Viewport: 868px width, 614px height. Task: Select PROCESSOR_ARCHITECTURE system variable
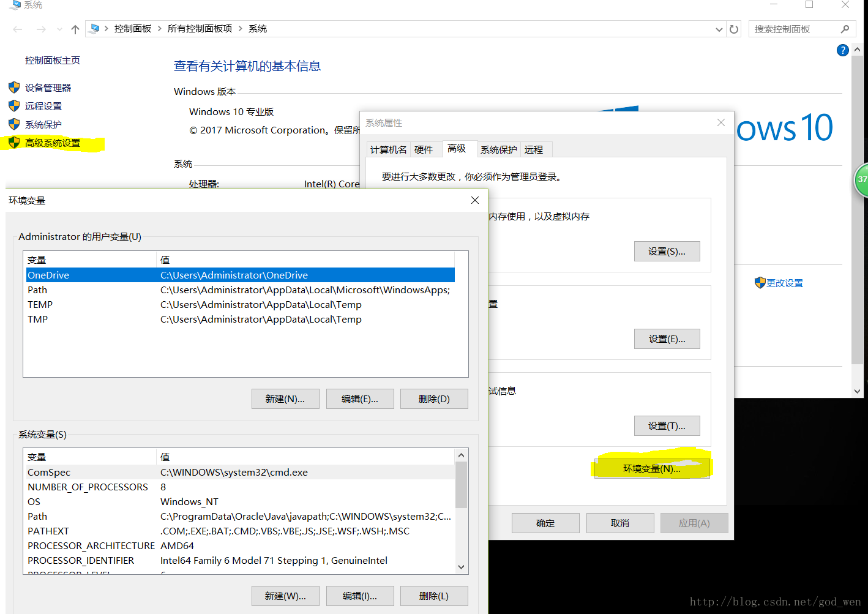(x=240, y=545)
